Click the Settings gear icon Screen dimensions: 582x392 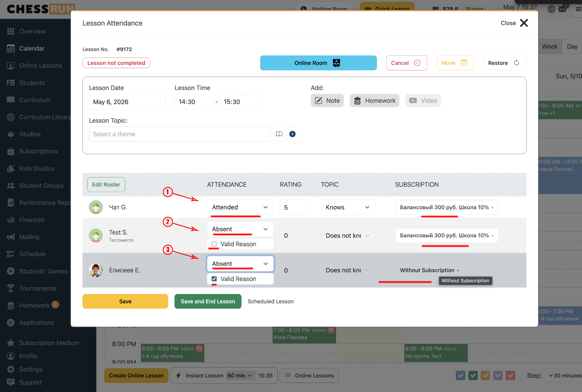(x=11, y=369)
